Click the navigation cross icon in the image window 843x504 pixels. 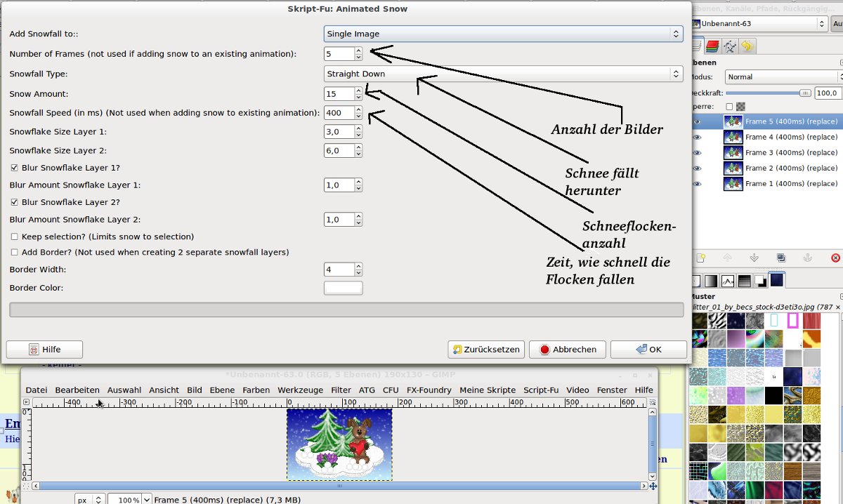[653, 486]
